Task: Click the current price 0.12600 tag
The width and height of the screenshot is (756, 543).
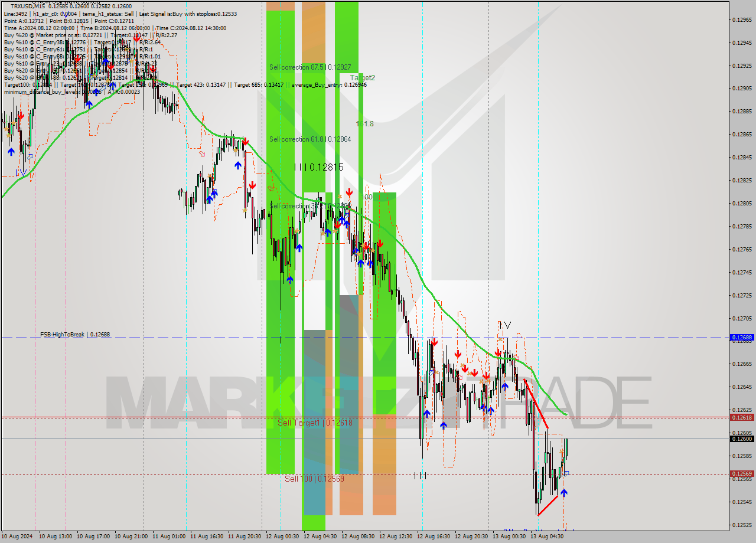Action: [x=742, y=439]
